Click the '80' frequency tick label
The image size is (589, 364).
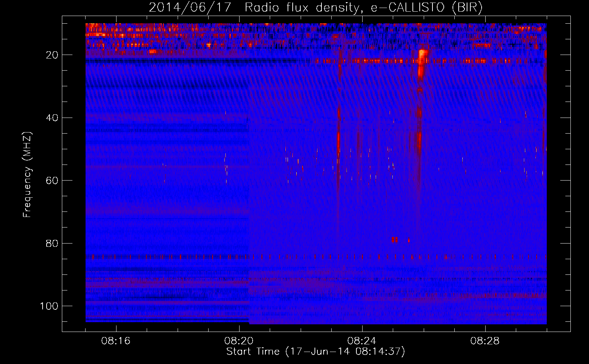tap(52, 244)
